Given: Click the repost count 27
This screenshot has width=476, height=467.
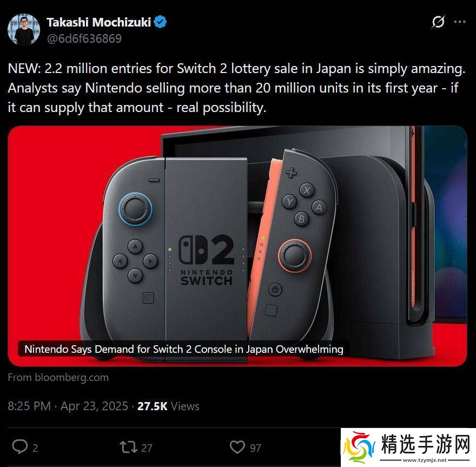Looking at the screenshot, I should pyautogui.click(x=147, y=448).
